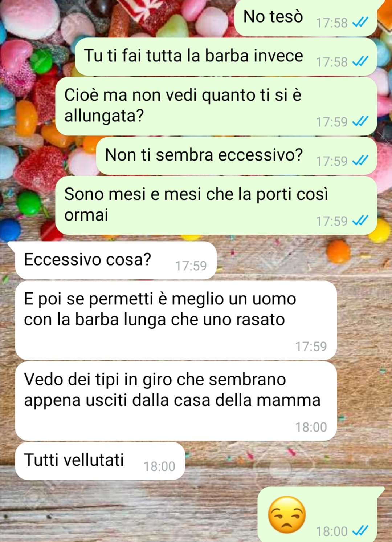
Task: Select the 'No tesò' message bubble
Action: pos(306,17)
